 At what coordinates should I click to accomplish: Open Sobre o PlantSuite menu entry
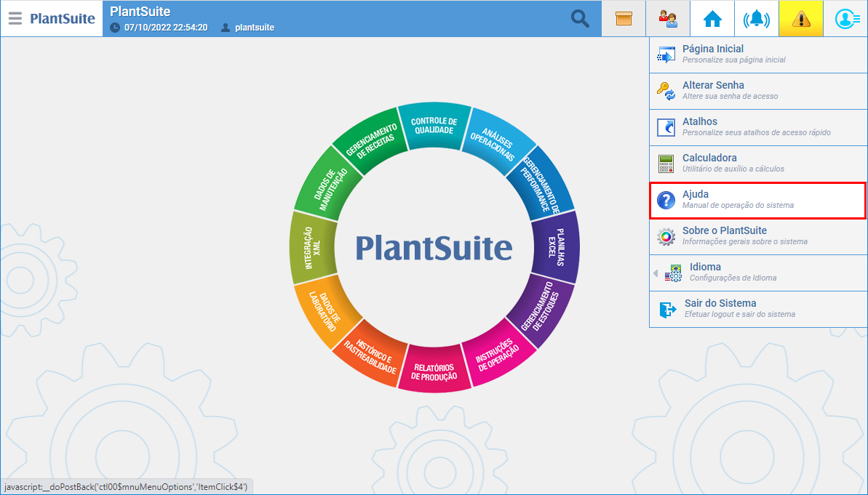click(758, 237)
